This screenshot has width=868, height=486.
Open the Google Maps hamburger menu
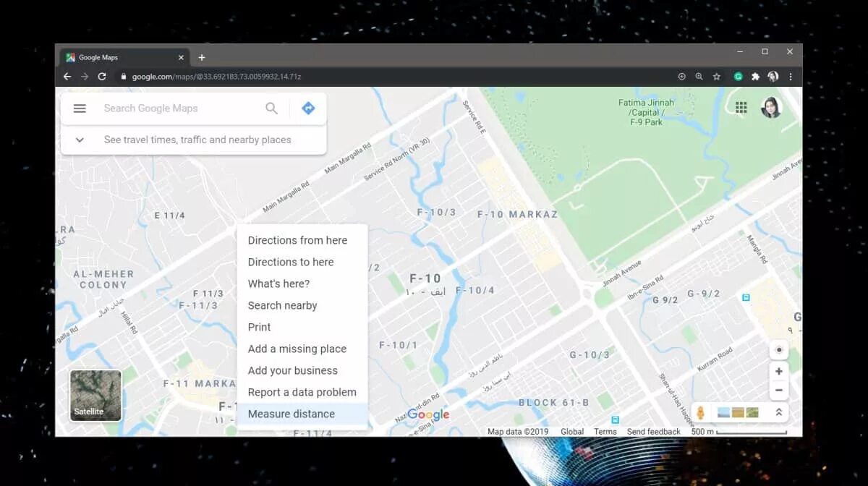pyautogui.click(x=80, y=108)
